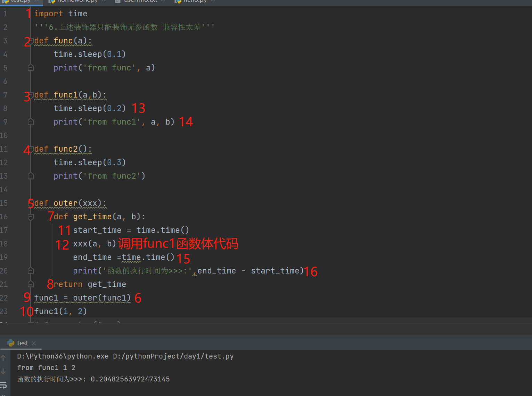The height and width of the screenshot is (396, 532).
Task: Click the fold end marker on line 13
Action: [x=31, y=176]
